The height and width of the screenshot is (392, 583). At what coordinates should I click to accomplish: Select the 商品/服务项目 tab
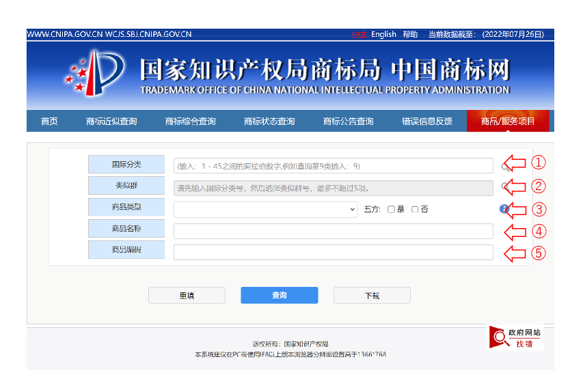pyautogui.click(x=508, y=121)
